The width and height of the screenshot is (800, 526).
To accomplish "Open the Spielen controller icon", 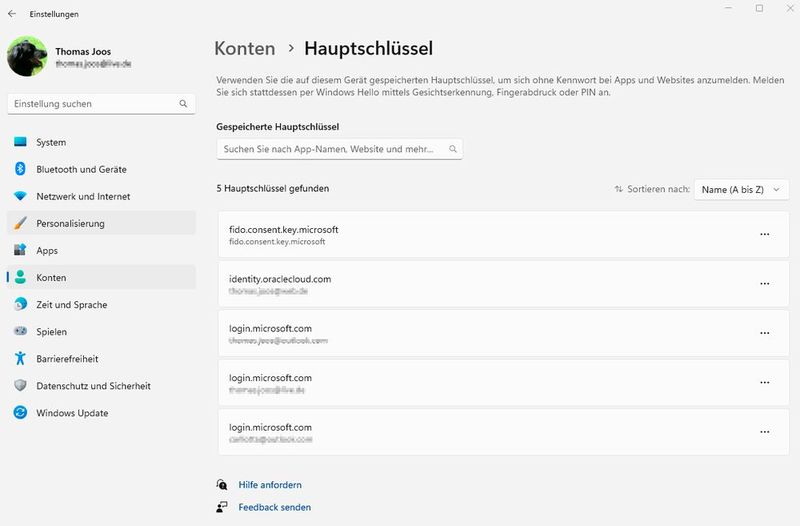I will point(20,331).
